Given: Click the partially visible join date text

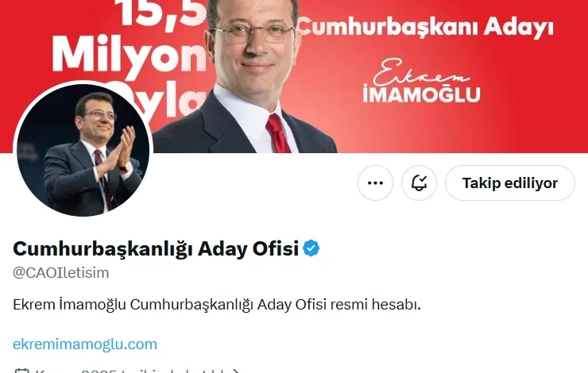Looking at the screenshot, I should click(x=133, y=371).
